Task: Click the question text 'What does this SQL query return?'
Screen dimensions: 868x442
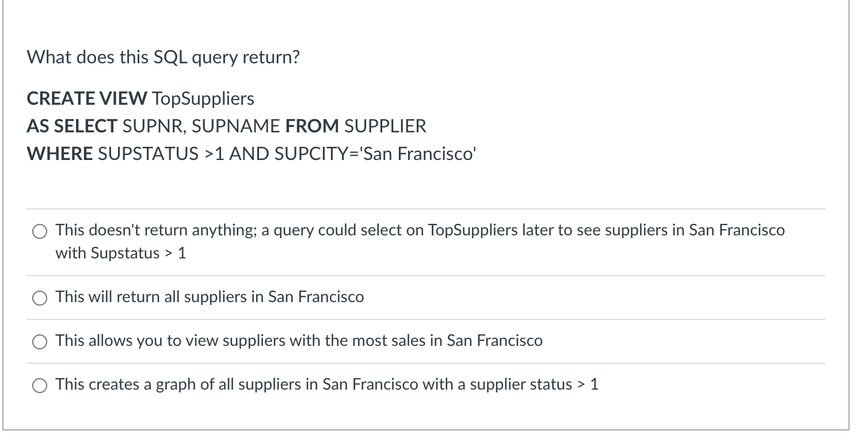Action: point(163,56)
